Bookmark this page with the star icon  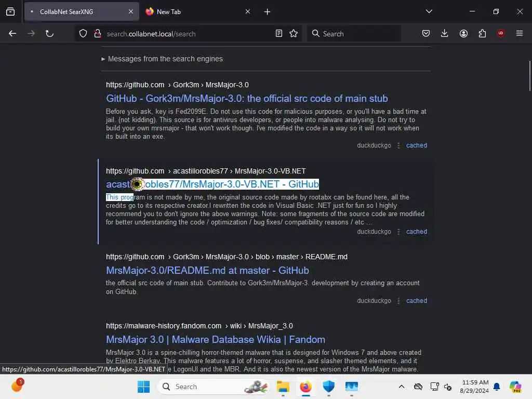tap(294, 33)
